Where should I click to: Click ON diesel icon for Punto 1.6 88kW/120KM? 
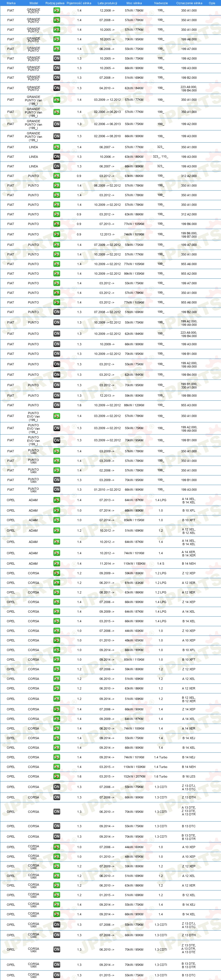pyautogui.click(x=57, y=405)
